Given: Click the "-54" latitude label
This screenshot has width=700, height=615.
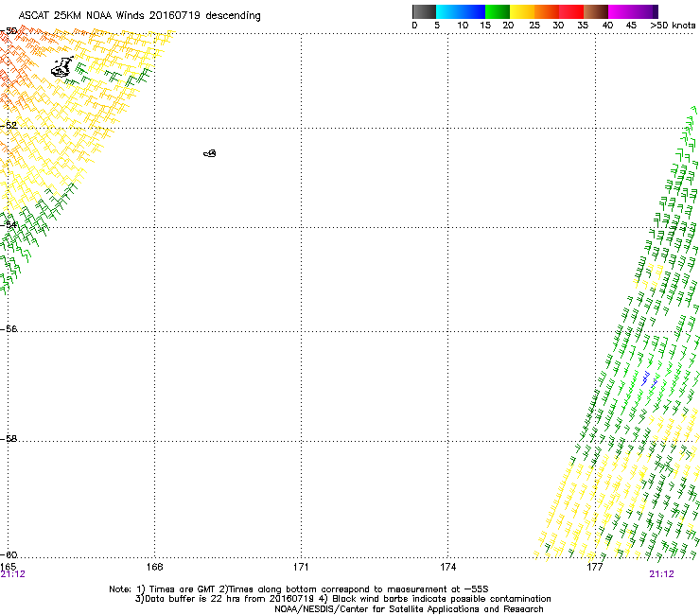Looking at the screenshot, I should pos(9,224).
